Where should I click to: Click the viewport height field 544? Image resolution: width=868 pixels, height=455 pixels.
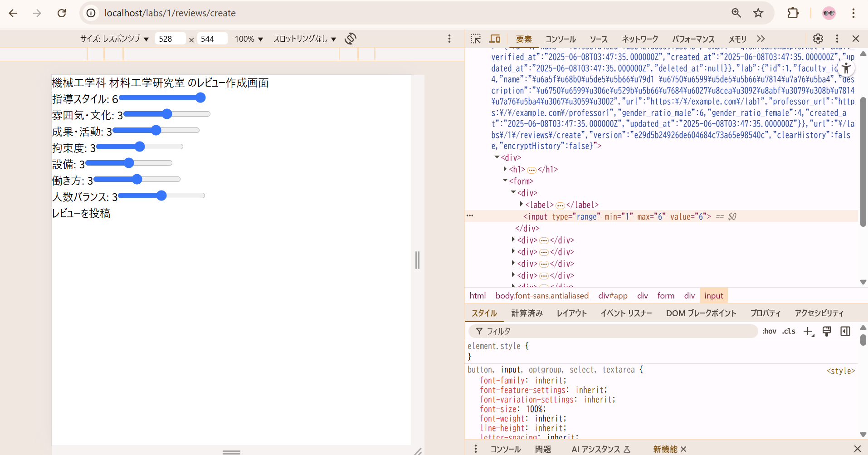(212, 39)
